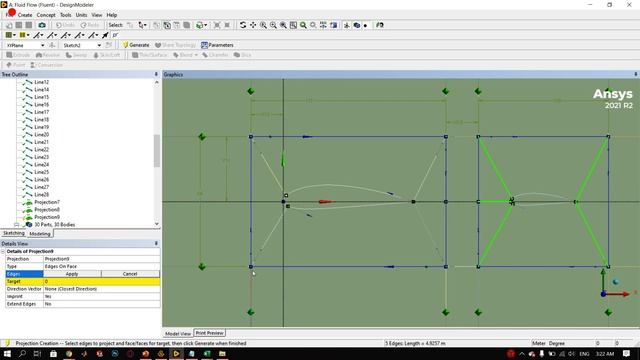The width and height of the screenshot is (640, 360).
Task: Pin the Tree Outline panel
Action: pyautogui.click(x=156, y=74)
